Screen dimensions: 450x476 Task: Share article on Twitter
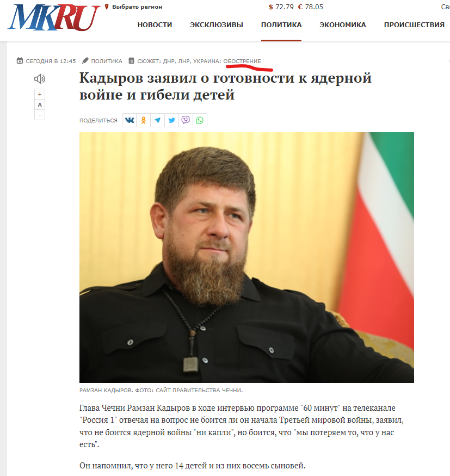[171, 120]
